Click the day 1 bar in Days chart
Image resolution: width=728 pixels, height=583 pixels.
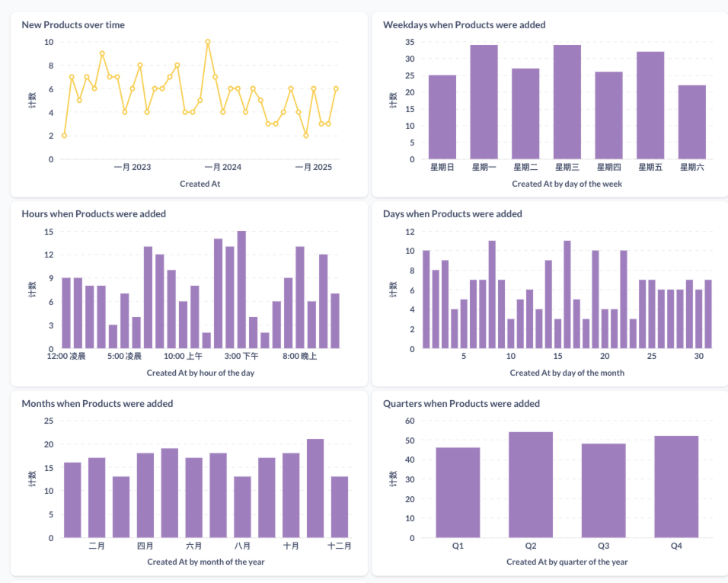[426, 300]
